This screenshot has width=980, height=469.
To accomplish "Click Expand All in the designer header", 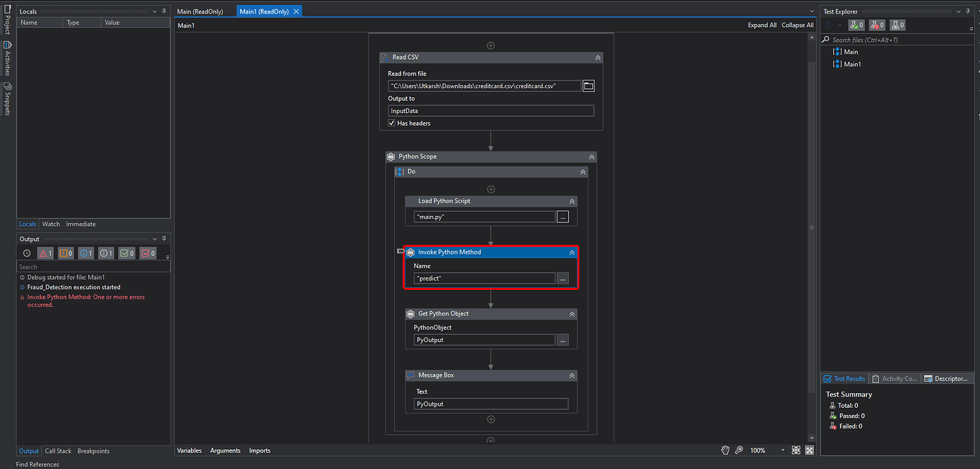I will pyautogui.click(x=762, y=24).
